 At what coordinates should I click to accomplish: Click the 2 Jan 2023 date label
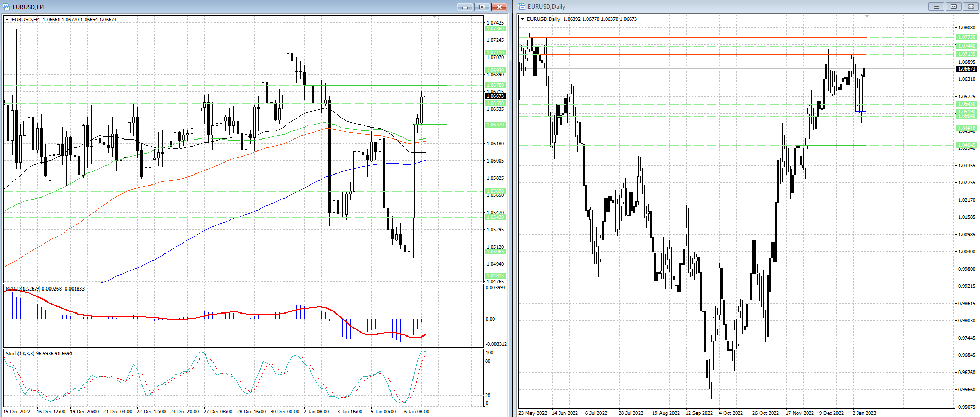coord(865,413)
